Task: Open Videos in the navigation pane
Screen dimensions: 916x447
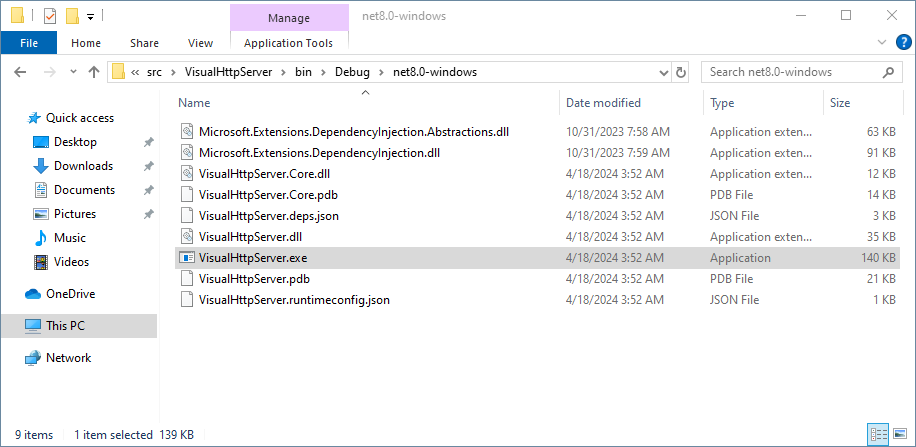Action: tap(71, 262)
